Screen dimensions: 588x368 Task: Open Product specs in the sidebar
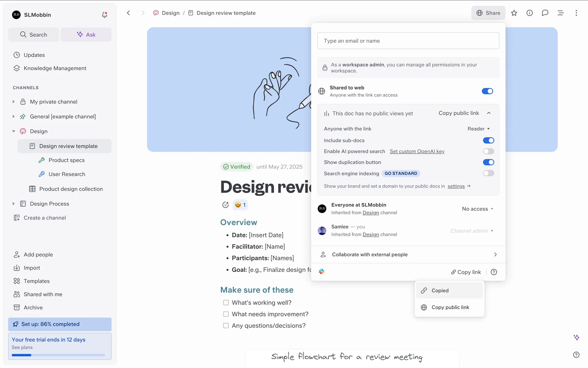point(66,160)
